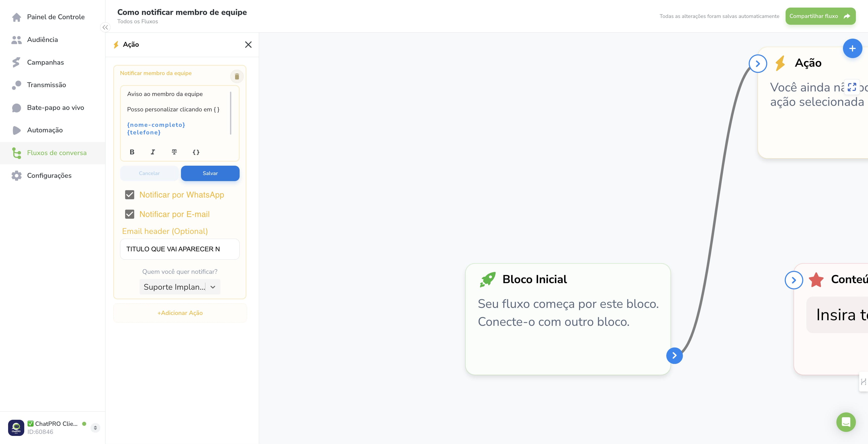Viewport: 868px width, 444px height.
Task: Apply italic formatting to the message
Action: [x=153, y=152]
